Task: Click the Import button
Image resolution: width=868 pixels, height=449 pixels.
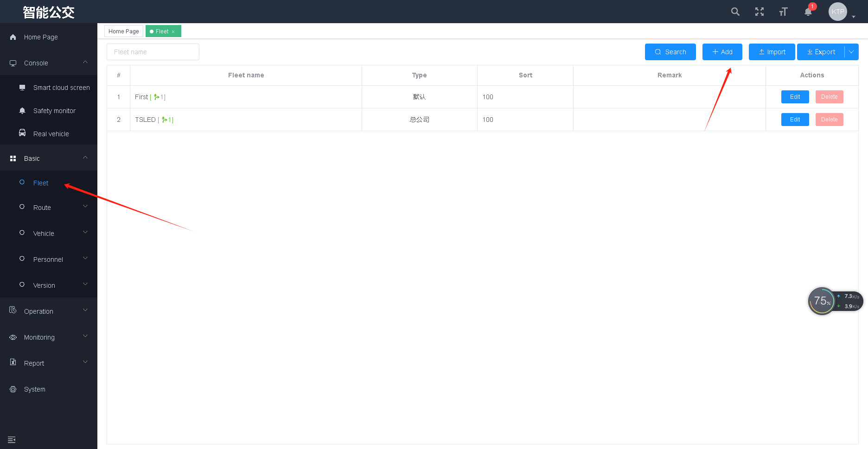Action: pyautogui.click(x=772, y=52)
